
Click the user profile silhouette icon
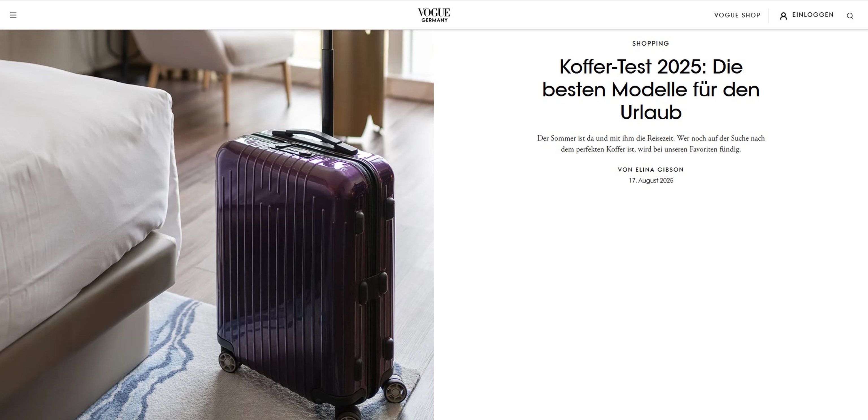pos(784,16)
